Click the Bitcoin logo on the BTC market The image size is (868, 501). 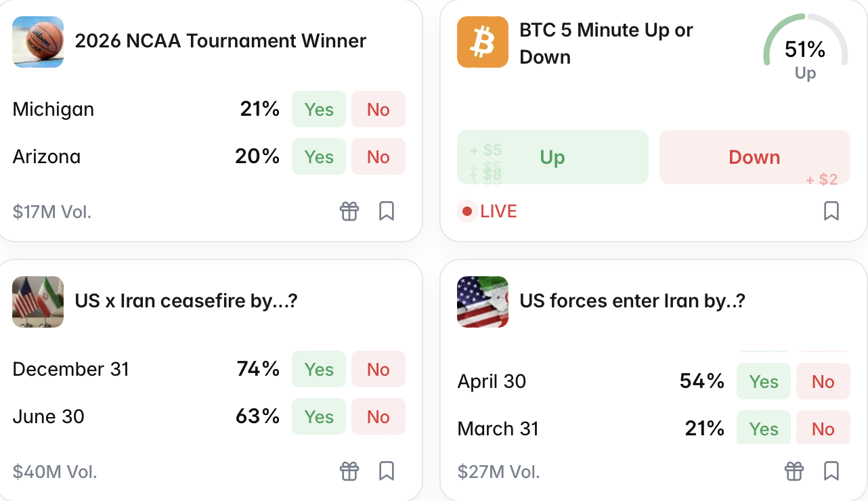483,41
